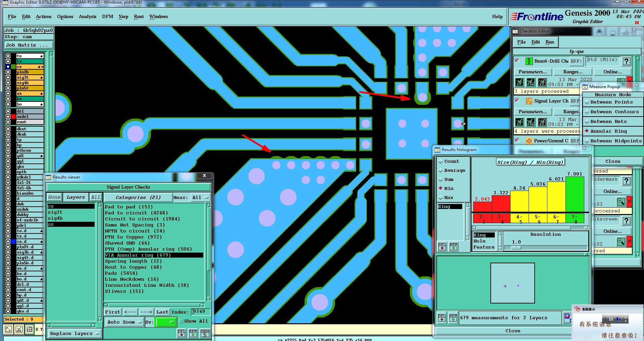The width and height of the screenshot is (644, 341).
Task: Open the green Sv severity dropdown
Action: click(166, 322)
